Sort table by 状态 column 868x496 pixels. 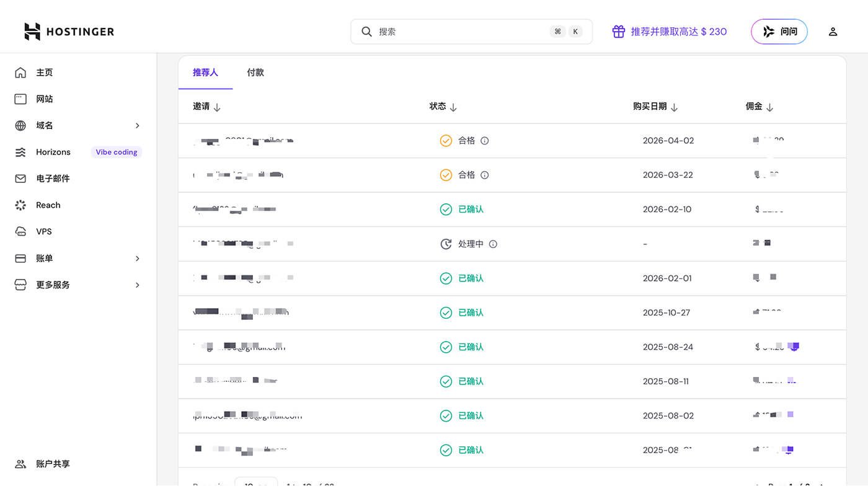[x=453, y=107]
